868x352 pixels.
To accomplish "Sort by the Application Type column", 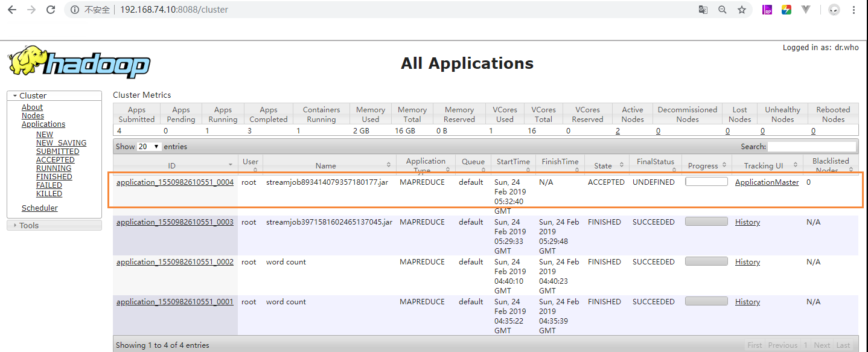I will tap(426, 165).
